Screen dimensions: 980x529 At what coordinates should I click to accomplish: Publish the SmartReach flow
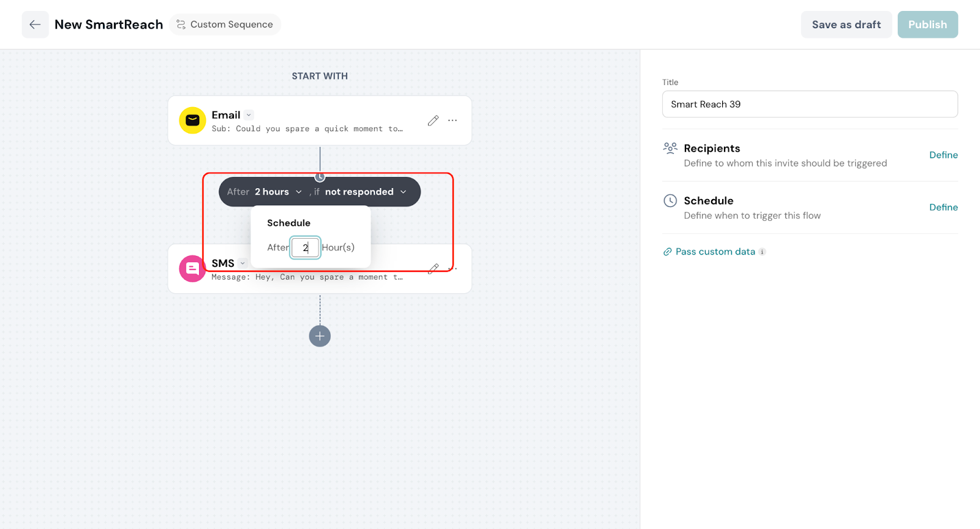click(927, 24)
